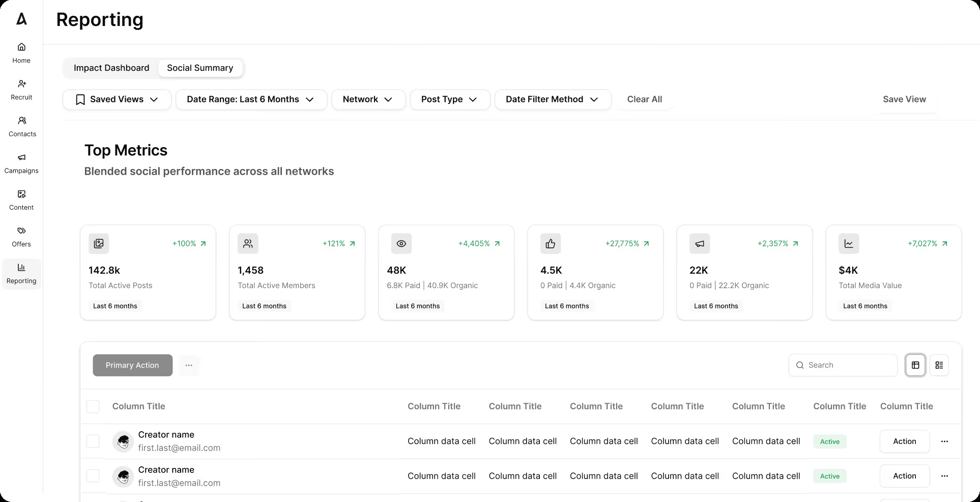Open row options for the first creator row
980x502 pixels.
click(944, 441)
